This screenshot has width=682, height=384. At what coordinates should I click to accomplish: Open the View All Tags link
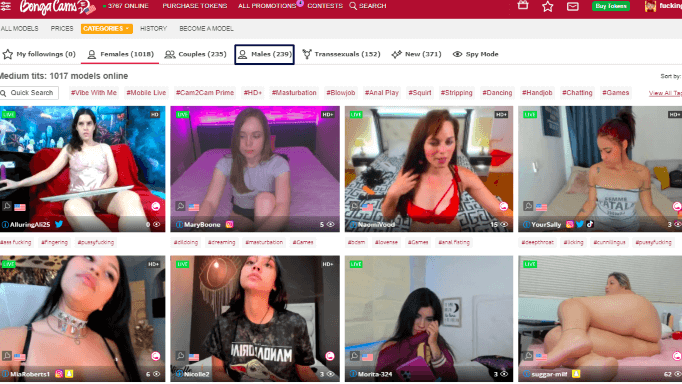point(665,93)
